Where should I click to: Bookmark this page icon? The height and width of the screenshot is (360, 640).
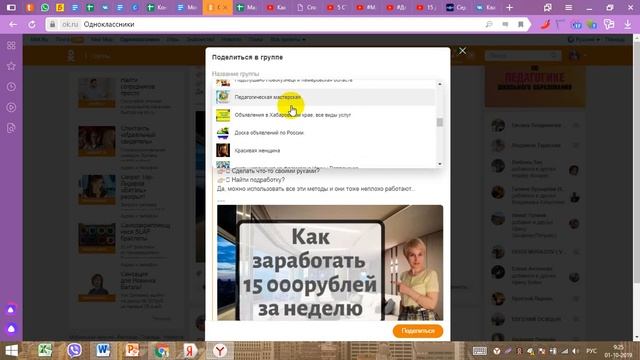[520, 24]
